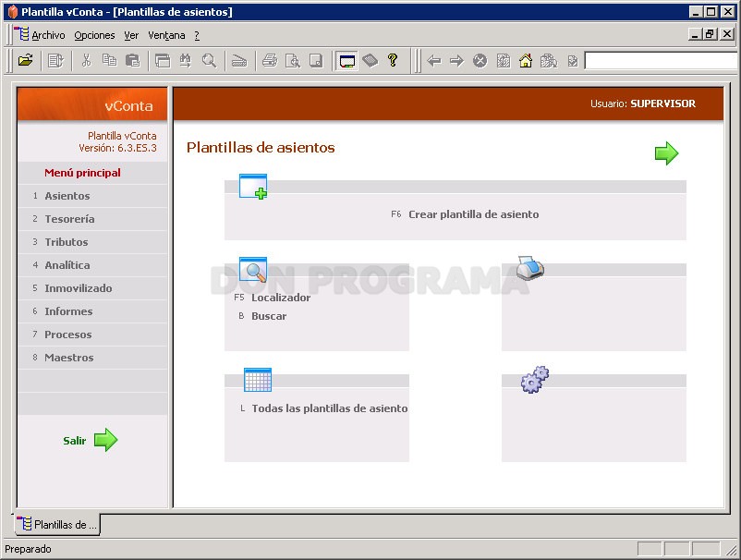Click the printer icon in the reports panel
Image resolution: width=741 pixels, height=560 pixels.
(529, 268)
